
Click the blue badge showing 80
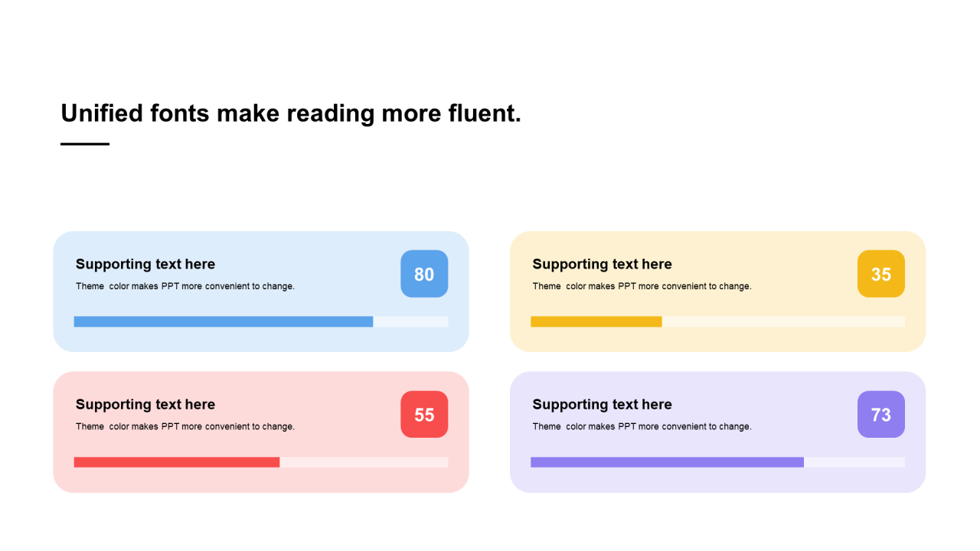tap(424, 274)
